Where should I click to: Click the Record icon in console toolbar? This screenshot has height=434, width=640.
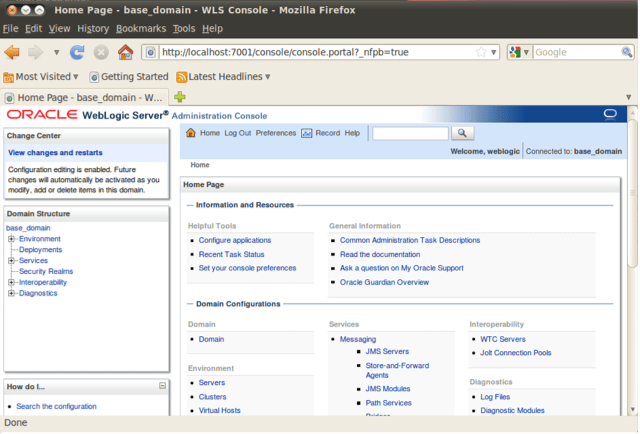coord(307,133)
